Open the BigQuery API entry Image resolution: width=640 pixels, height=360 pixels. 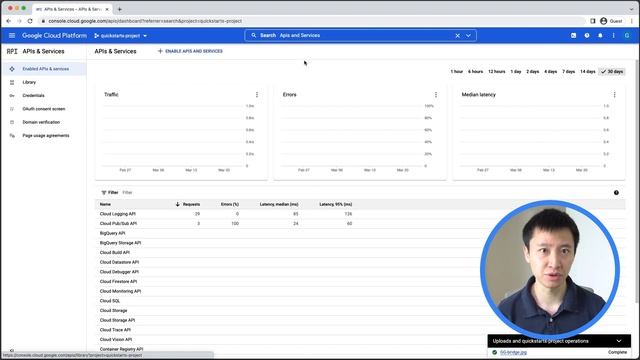coord(113,233)
